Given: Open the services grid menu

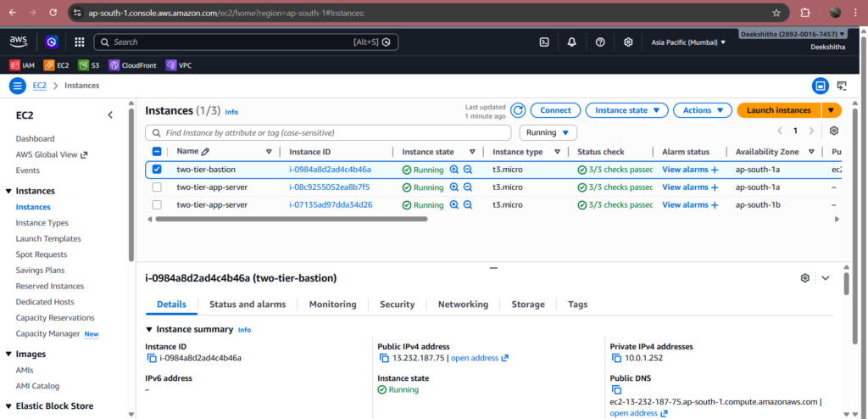Looking at the screenshot, I should 80,42.
